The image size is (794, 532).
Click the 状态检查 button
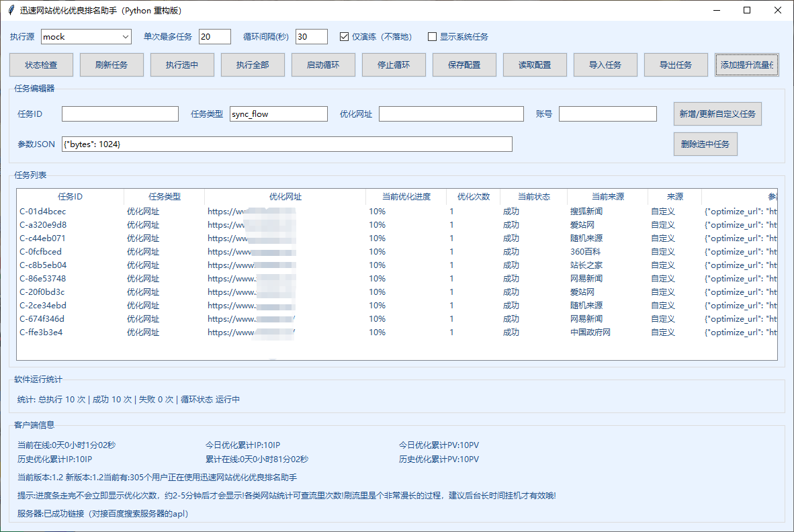[x=41, y=65]
